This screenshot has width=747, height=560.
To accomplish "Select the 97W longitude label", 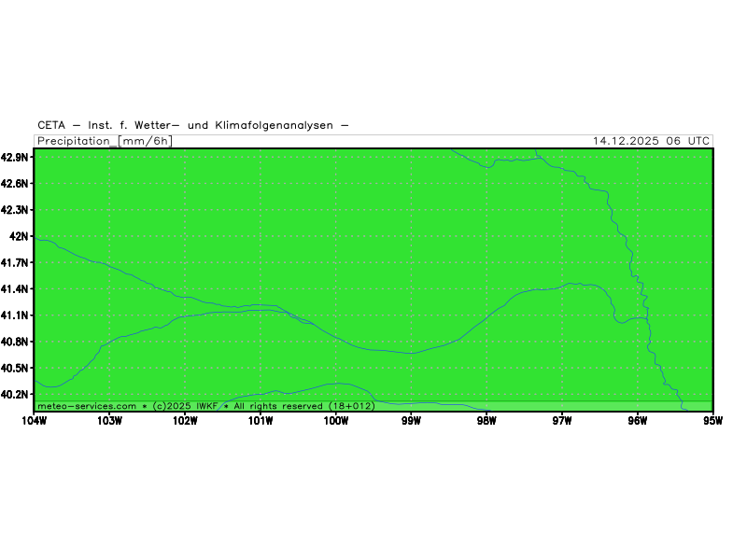I will click(562, 420).
